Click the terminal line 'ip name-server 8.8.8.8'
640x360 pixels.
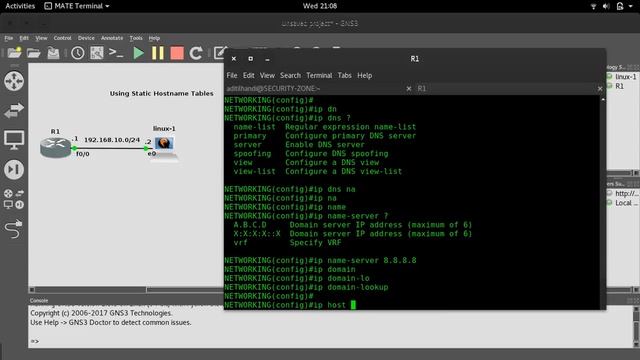click(320, 260)
